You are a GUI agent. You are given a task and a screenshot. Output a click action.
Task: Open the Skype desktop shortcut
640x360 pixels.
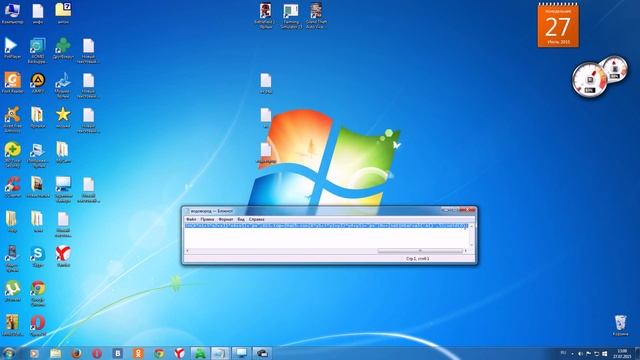pos(38,257)
